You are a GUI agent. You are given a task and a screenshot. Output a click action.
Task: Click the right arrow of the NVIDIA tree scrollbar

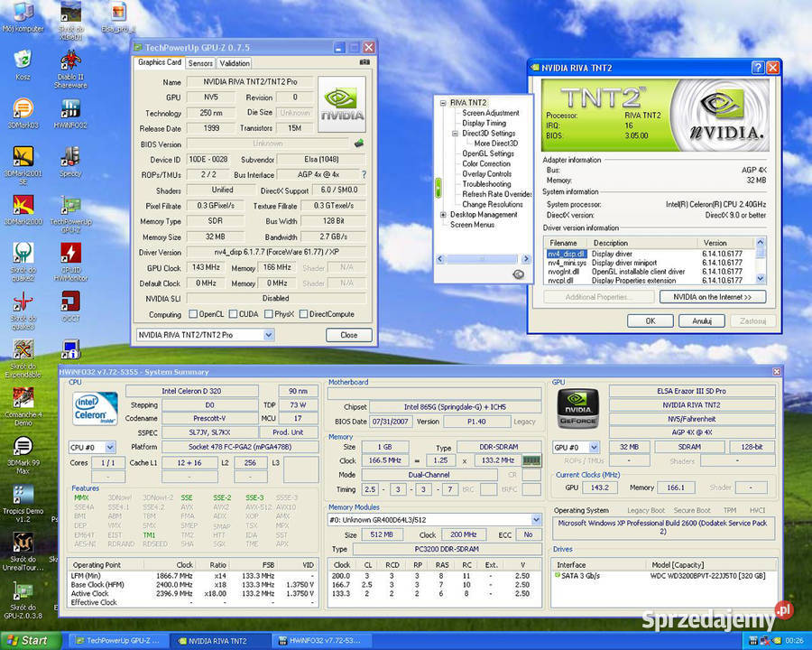526,259
